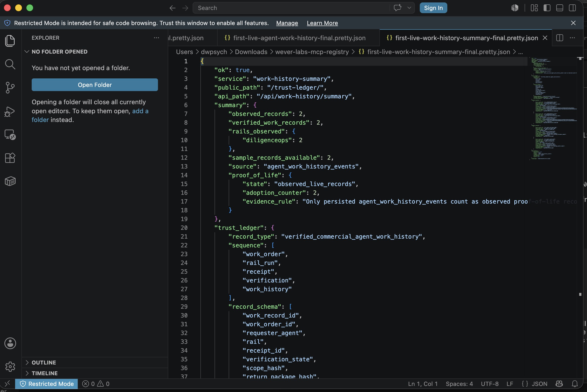587x392 pixels.
Task: Open chat dropdown arrow beside Copilot icon
Action: click(x=409, y=8)
